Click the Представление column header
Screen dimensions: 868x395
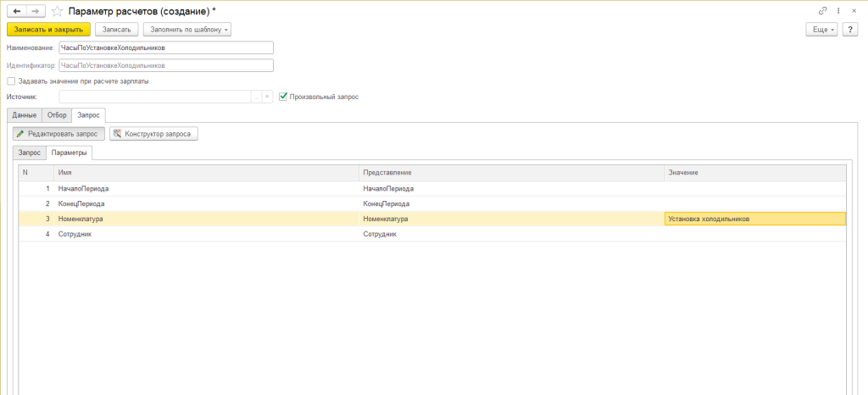(x=511, y=173)
